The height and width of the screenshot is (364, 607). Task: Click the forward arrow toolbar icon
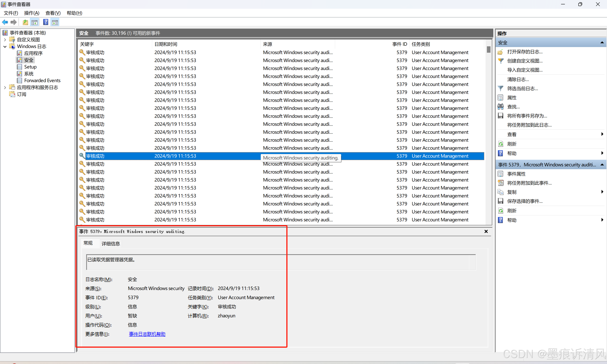coord(14,22)
